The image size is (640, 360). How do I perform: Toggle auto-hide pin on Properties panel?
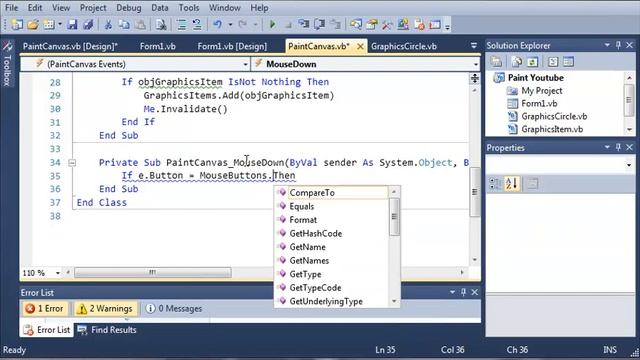618,147
